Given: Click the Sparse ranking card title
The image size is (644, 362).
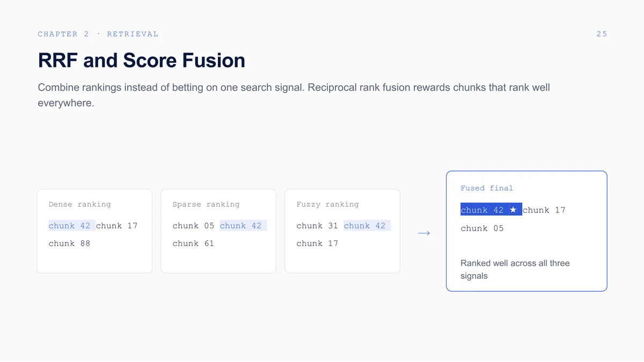Looking at the screenshot, I should point(206,204).
